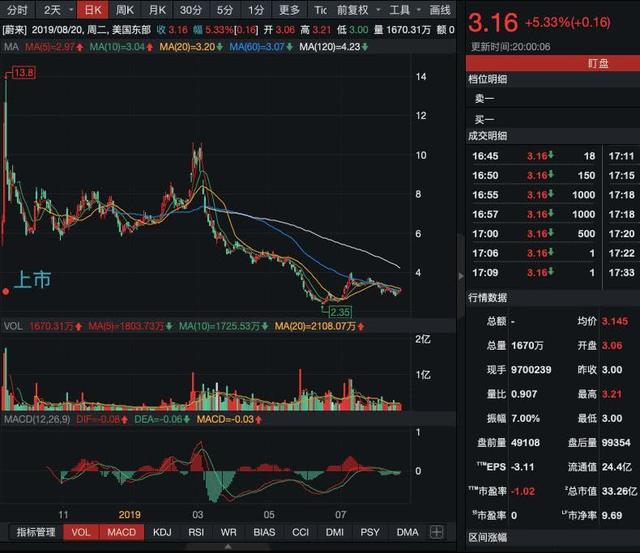This screenshot has width=640, height=553.
Task: Click the red 盯盘 watch button
Action: pyautogui.click(x=599, y=62)
